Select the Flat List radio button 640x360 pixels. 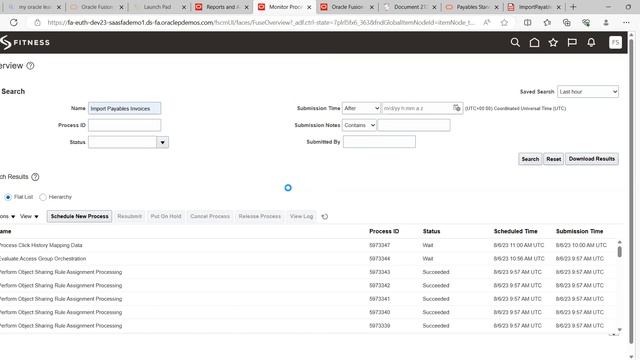click(x=8, y=197)
